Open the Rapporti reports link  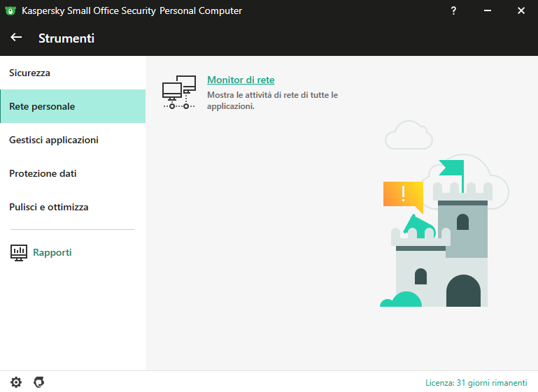(52, 252)
